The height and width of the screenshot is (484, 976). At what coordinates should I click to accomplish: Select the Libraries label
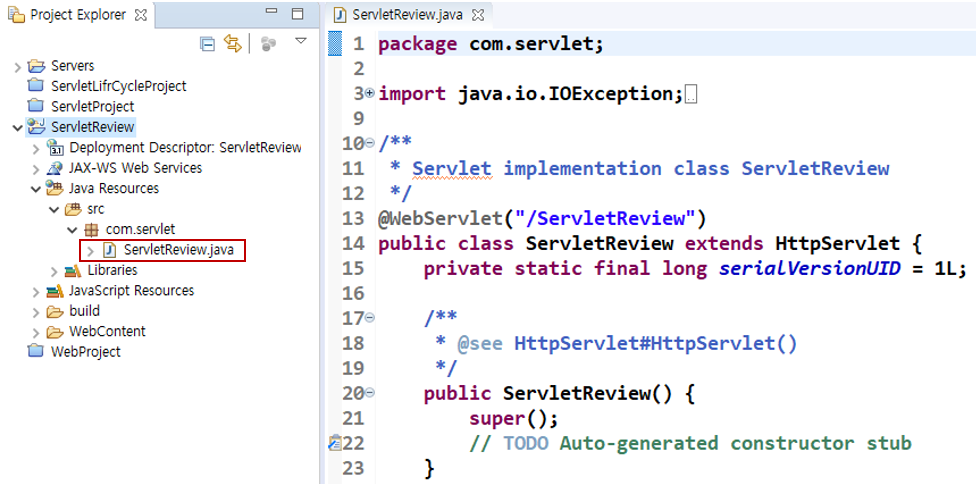pyautogui.click(x=112, y=270)
